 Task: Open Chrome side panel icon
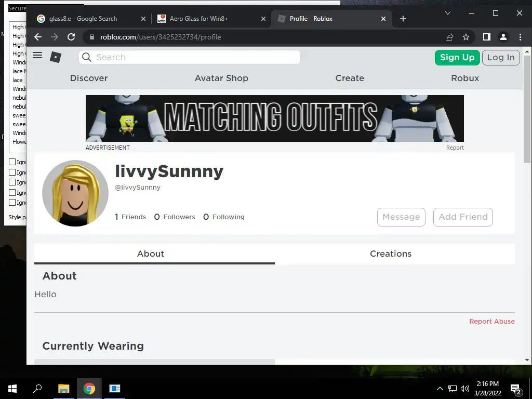pyautogui.click(x=486, y=37)
